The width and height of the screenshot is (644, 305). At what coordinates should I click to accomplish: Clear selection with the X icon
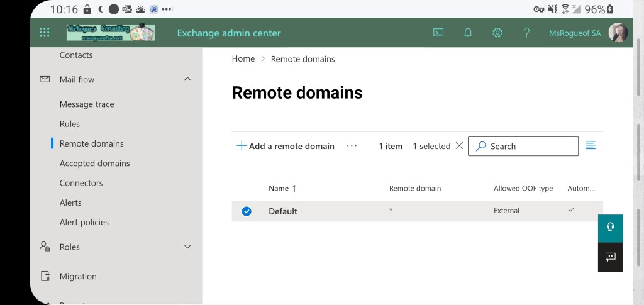pos(459,145)
